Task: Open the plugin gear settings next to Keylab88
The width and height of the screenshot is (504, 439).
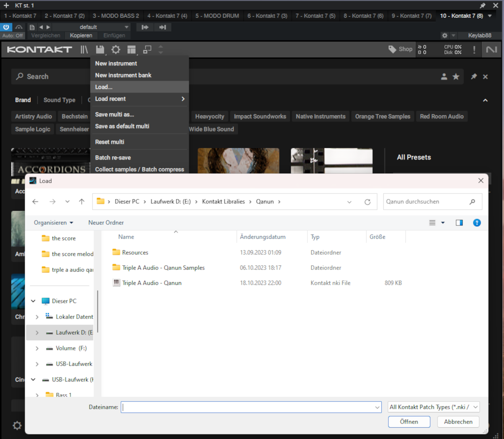Action: tap(445, 36)
